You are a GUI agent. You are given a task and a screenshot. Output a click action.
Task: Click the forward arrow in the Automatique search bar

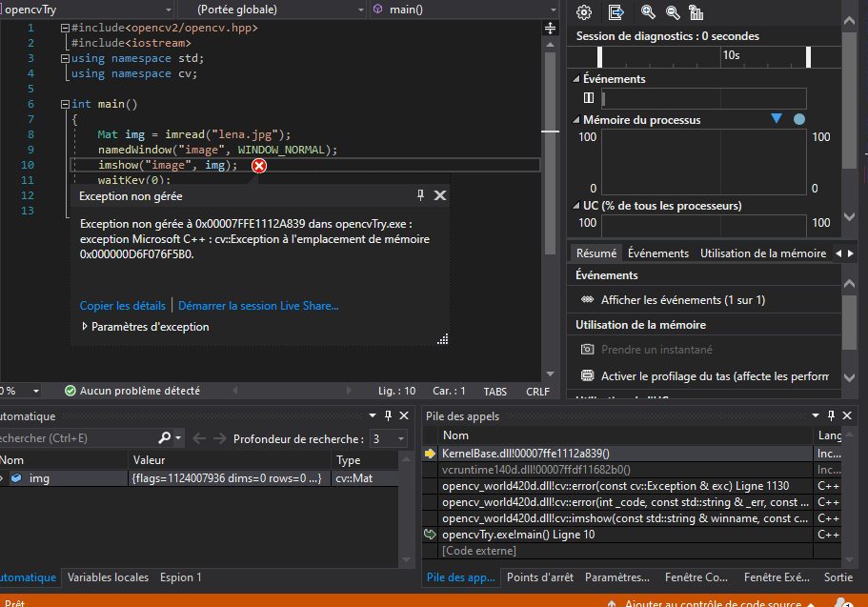tap(220, 438)
